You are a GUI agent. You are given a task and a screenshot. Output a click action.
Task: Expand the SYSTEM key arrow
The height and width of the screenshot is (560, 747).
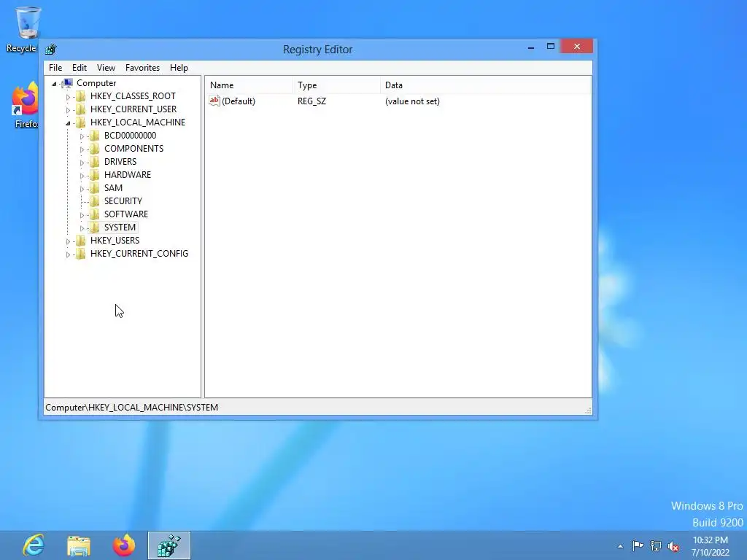pyautogui.click(x=82, y=228)
